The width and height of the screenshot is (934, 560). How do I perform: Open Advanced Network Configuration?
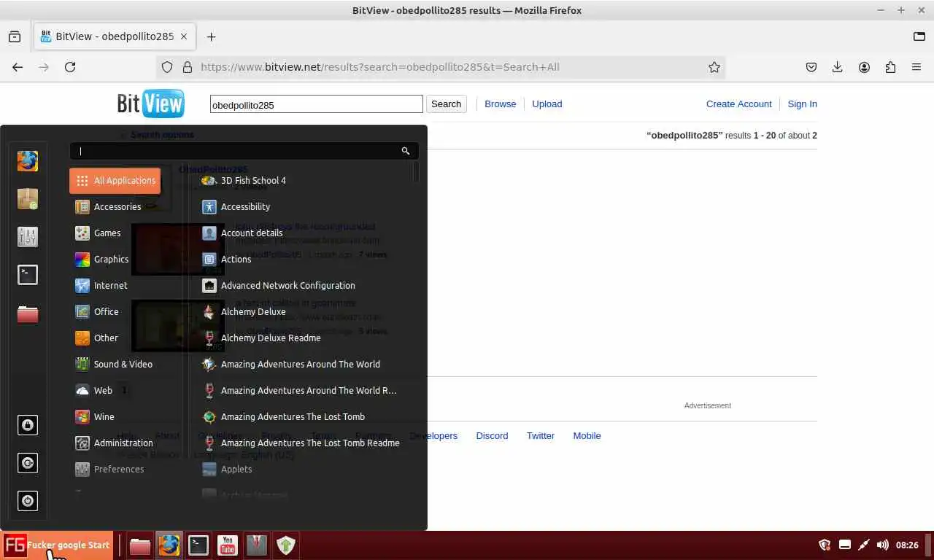(303, 285)
